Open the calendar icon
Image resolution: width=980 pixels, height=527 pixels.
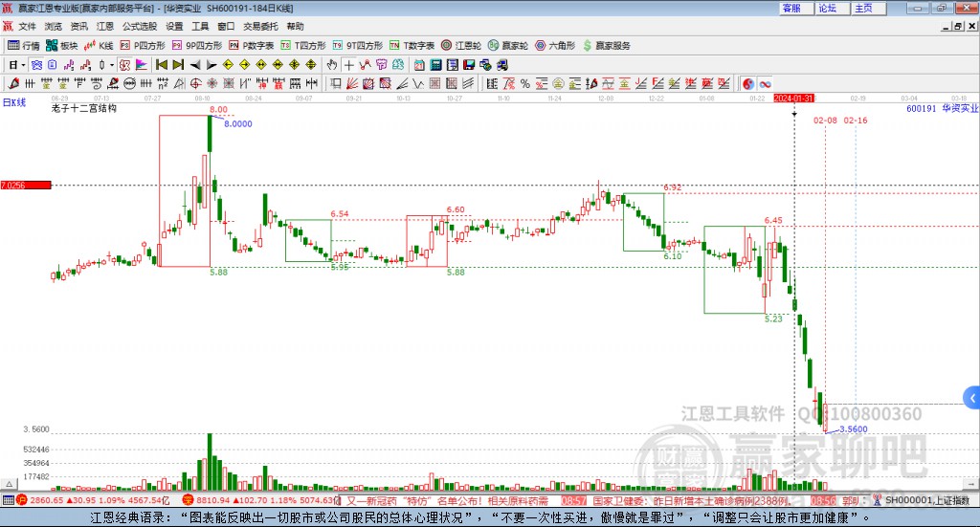click(x=419, y=65)
